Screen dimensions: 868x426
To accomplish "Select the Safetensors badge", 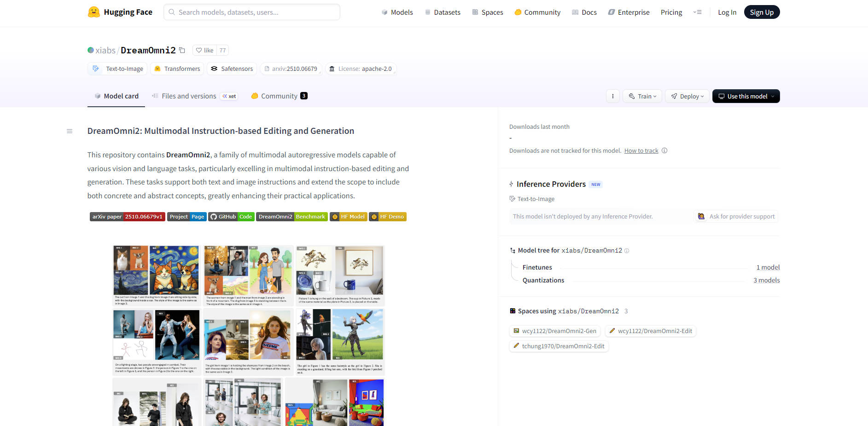I will tap(232, 68).
